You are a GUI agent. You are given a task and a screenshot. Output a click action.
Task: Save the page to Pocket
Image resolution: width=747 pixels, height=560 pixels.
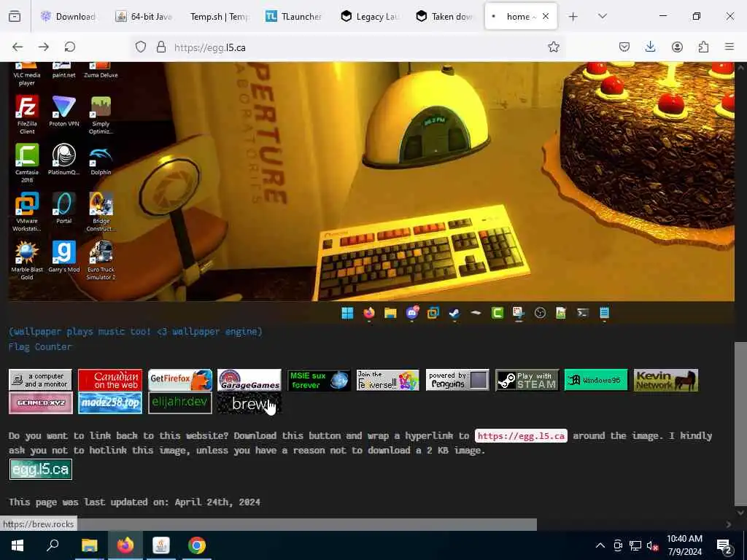pos(624,47)
